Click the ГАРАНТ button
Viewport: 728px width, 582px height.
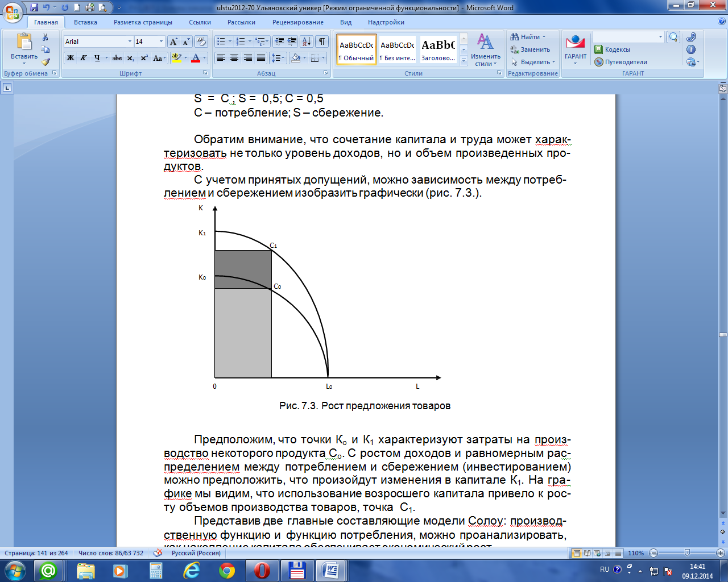[x=576, y=49]
